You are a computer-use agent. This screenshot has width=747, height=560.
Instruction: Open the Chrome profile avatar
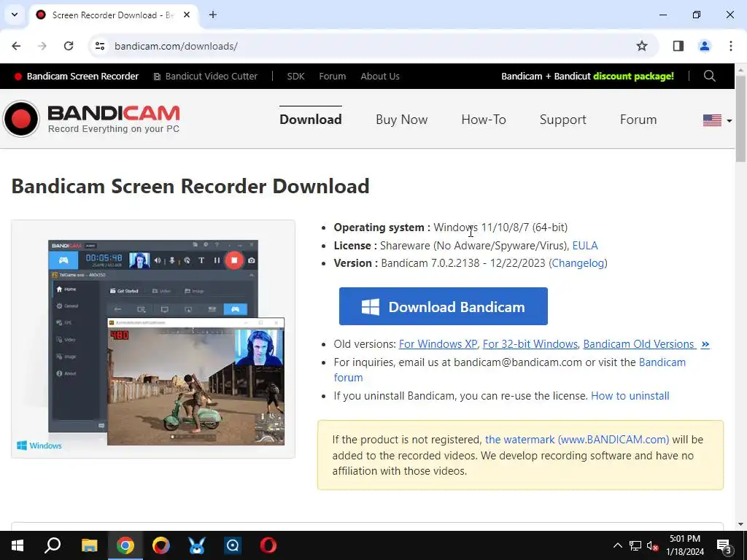tap(704, 46)
